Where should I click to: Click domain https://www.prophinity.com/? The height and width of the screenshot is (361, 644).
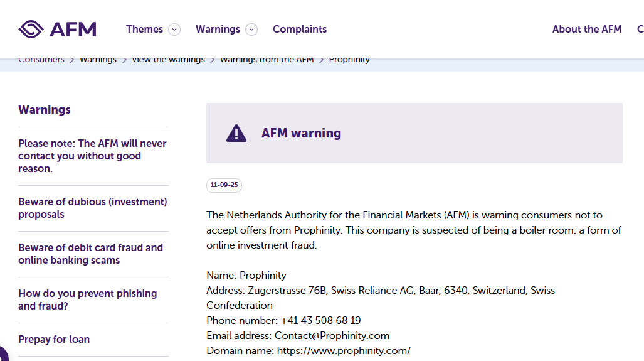pos(344,351)
